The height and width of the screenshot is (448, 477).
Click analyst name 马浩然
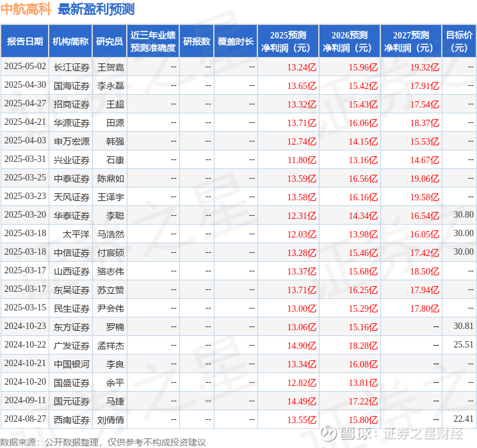pyautogui.click(x=111, y=234)
